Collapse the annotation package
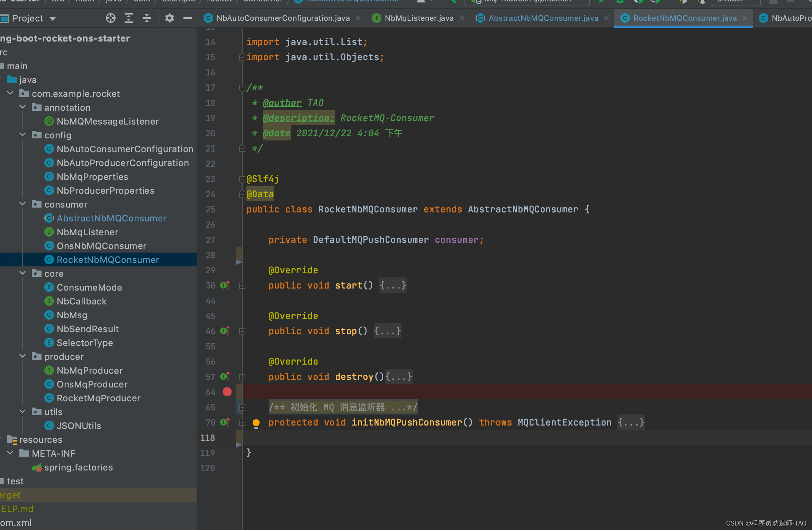812x530 pixels. click(22, 107)
